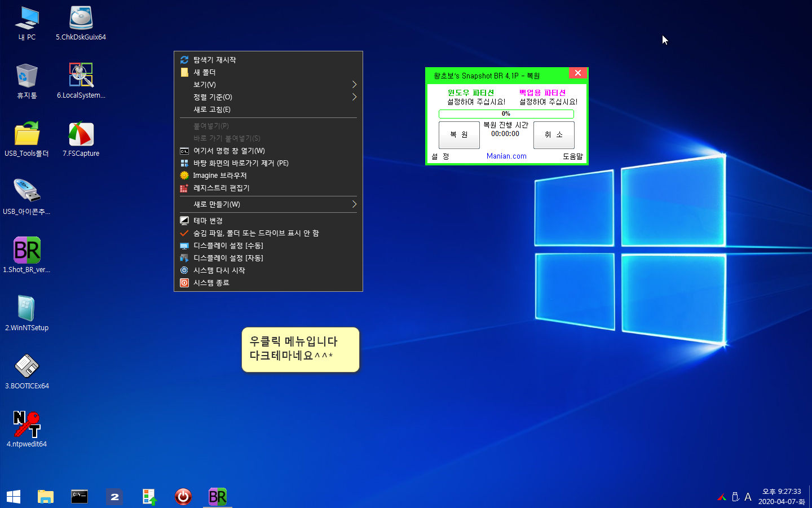Select the 2.WinNTSetup desktop icon

(x=27, y=313)
